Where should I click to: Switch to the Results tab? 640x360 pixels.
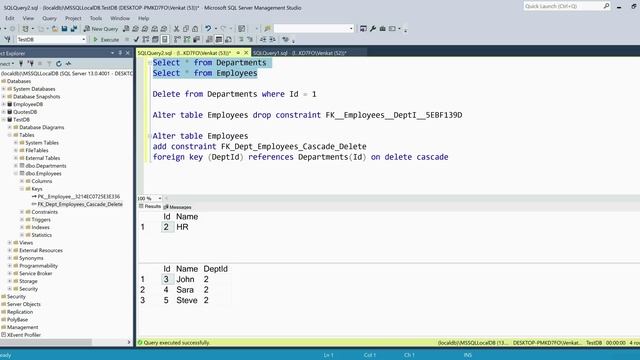(x=150, y=207)
